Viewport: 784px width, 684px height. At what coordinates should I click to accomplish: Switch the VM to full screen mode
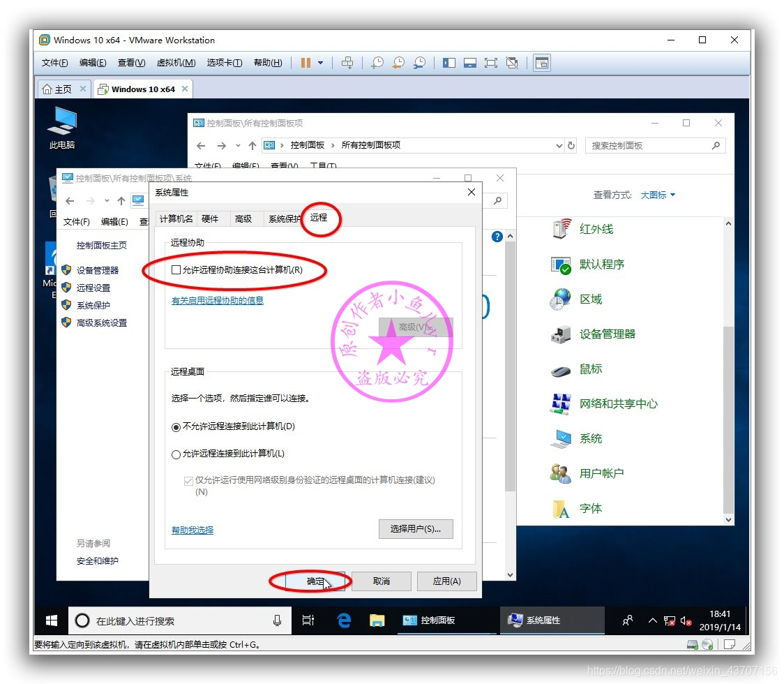[490, 63]
